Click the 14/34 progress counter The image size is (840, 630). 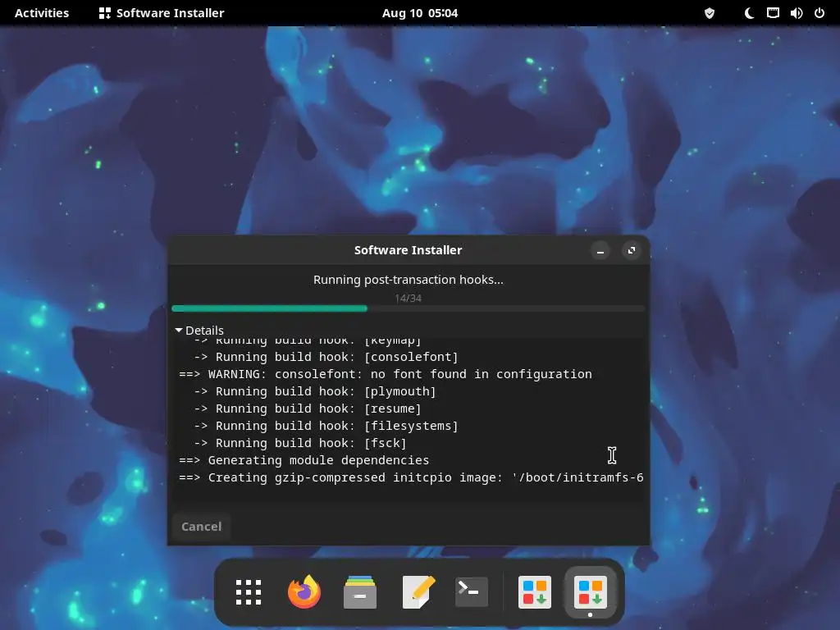coord(409,299)
